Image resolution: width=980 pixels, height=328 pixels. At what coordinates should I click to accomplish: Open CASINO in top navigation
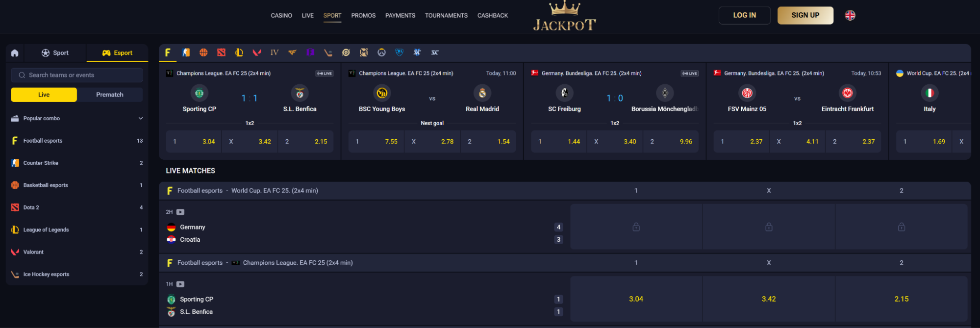281,16
